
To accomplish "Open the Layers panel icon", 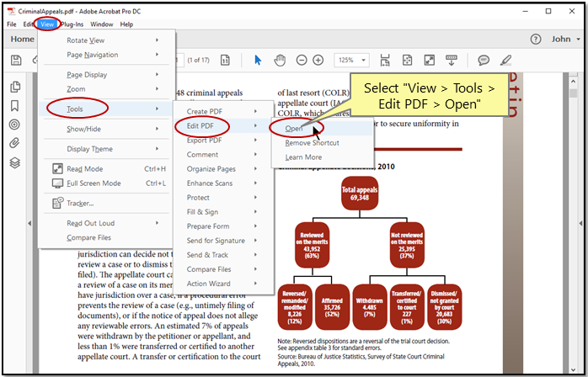I will [14, 162].
